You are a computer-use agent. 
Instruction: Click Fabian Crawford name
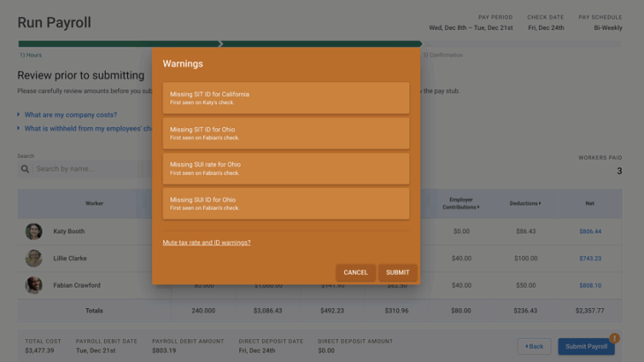tap(77, 285)
